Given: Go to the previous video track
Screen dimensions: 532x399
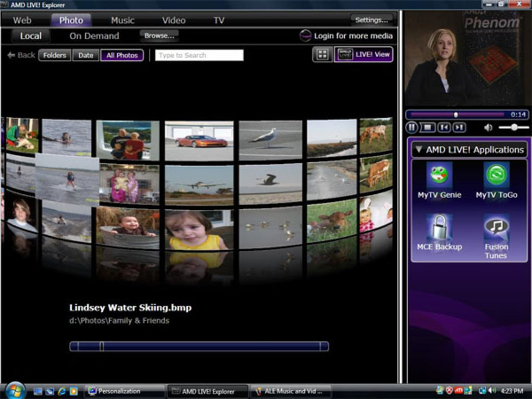Looking at the screenshot, I should click(444, 128).
